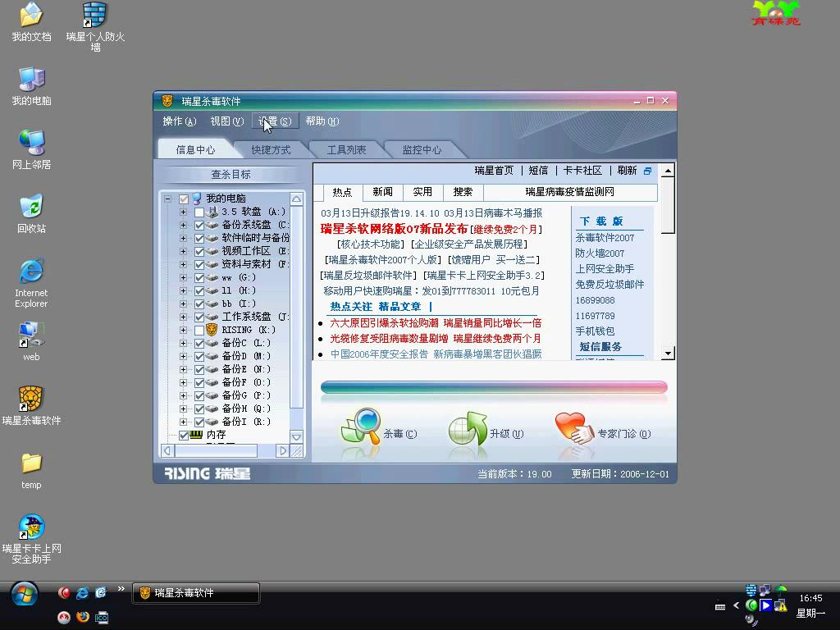
Task: Expand the 备份D (M:) node
Action: pos(183,356)
